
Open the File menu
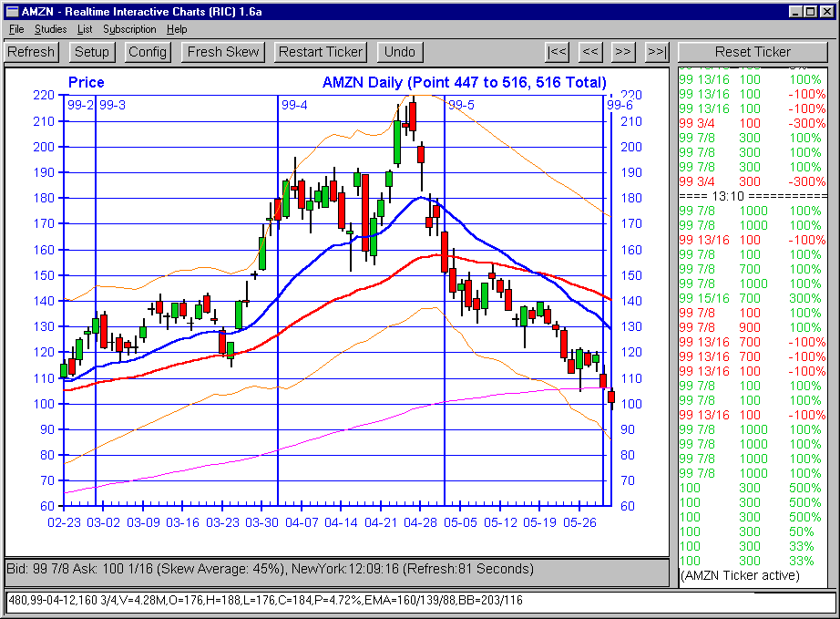[x=16, y=29]
